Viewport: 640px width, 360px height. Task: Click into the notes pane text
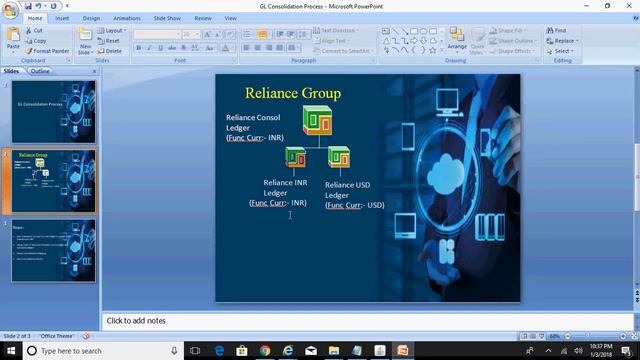coord(136,321)
